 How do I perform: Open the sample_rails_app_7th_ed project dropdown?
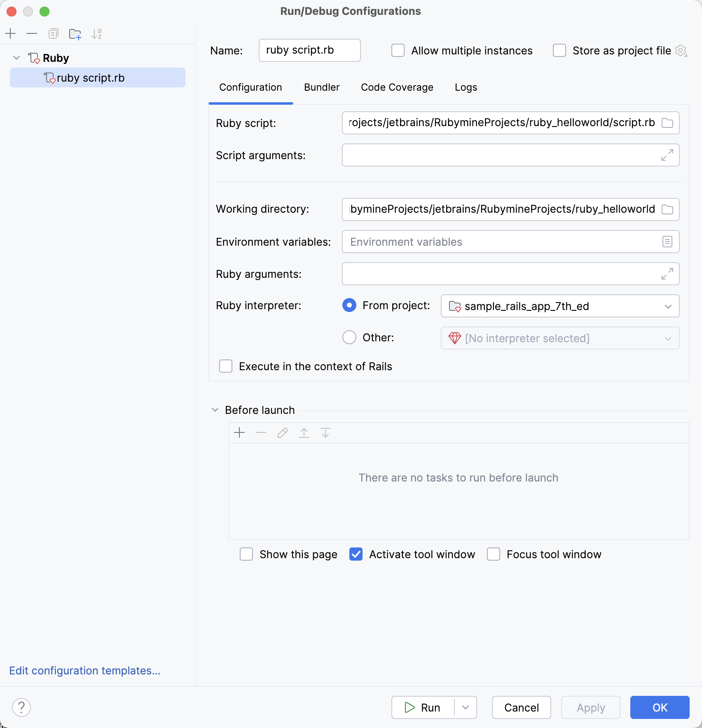[x=669, y=306]
